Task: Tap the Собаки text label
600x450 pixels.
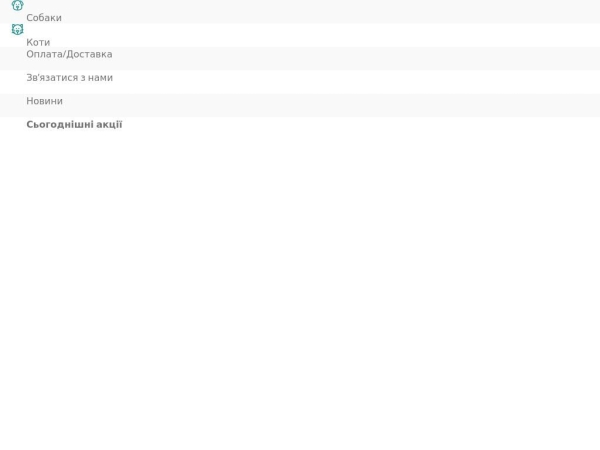Action: pos(44,18)
